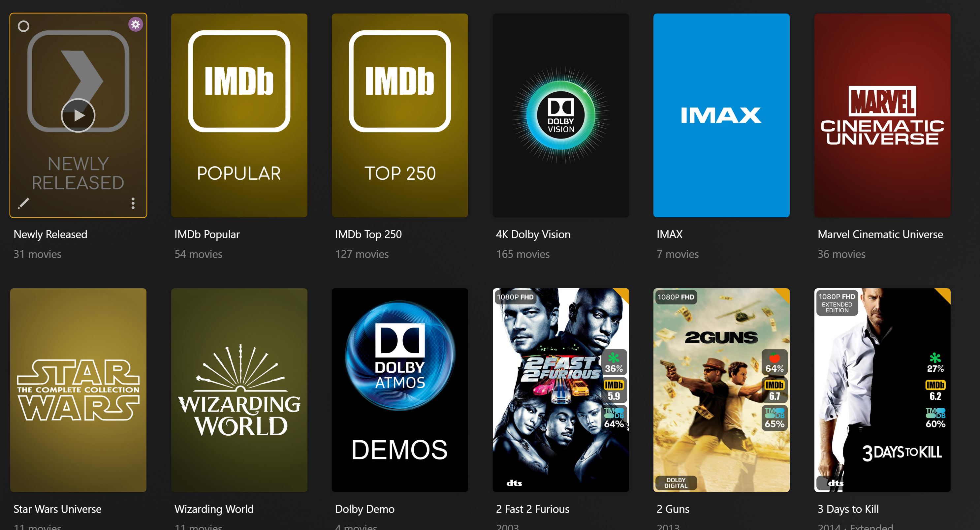Open the Star Wars Complete Collection poster
Viewport: 980px width, 530px height.
coord(79,390)
